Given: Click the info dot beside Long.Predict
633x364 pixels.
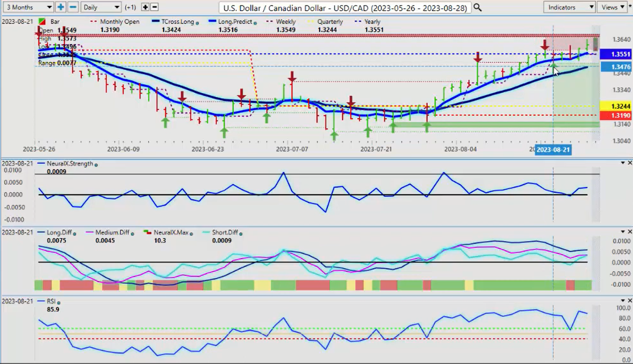Looking at the screenshot, I should pyautogui.click(x=256, y=23).
